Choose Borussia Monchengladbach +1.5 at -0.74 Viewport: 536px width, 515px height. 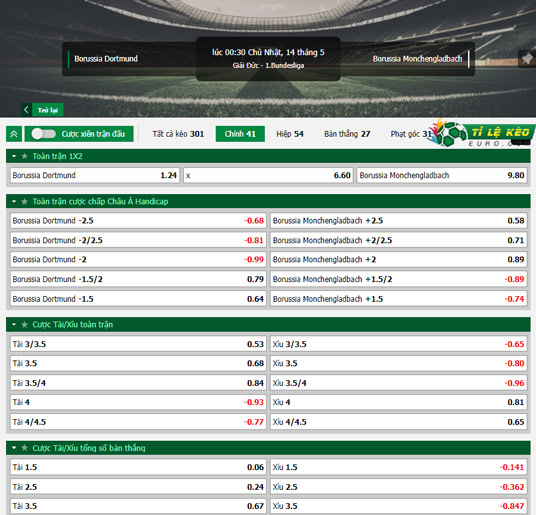398,299
